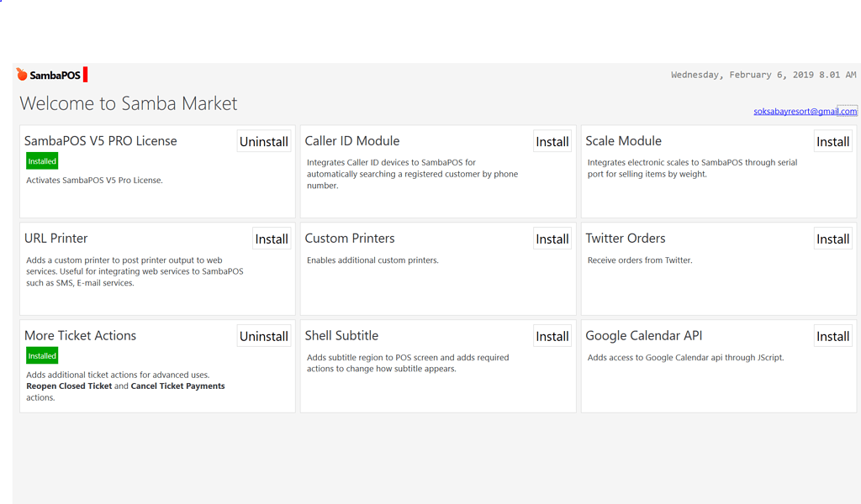Click the Welcome to Samba Market heading
This screenshot has width=861, height=504.
pyautogui.click(x=128, y=103)
